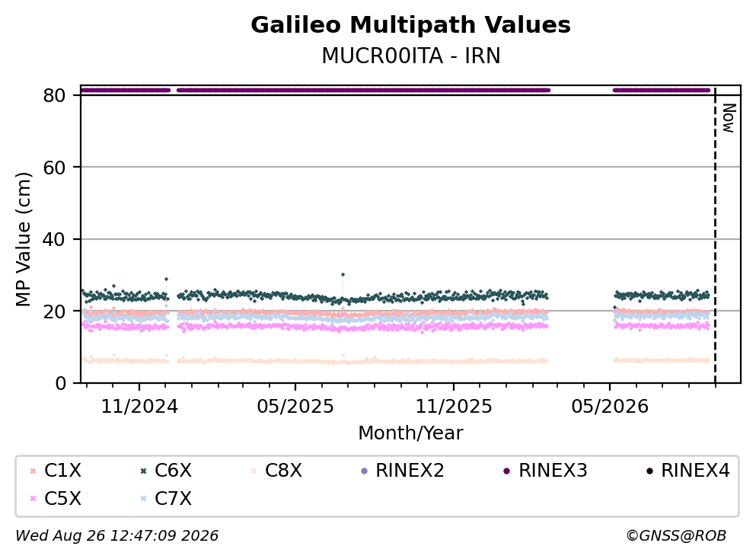Click the C6X outlier point near 05/2025
Viewport: 756px width, 559px height.
point(343,274)
